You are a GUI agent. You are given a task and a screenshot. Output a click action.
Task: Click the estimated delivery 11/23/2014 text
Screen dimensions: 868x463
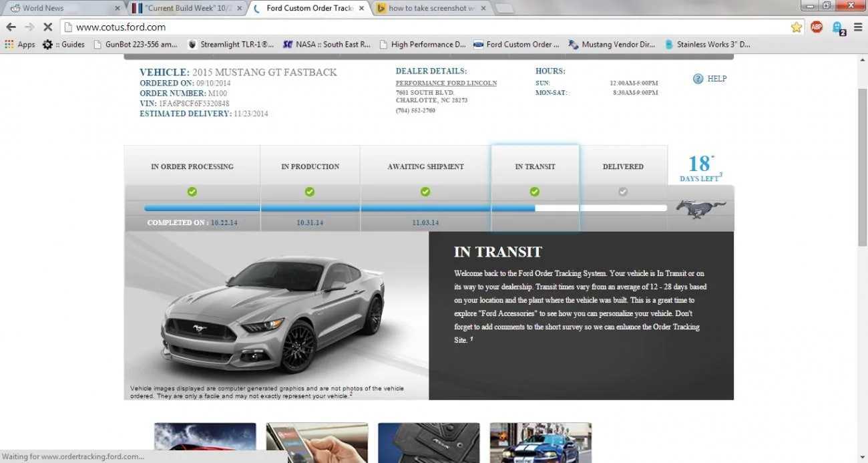(204, 114)
